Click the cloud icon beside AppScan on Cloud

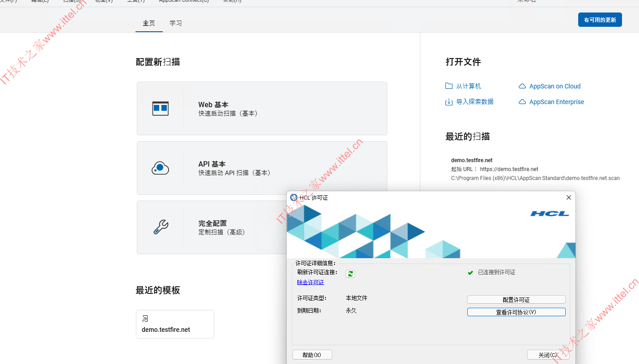522,86
